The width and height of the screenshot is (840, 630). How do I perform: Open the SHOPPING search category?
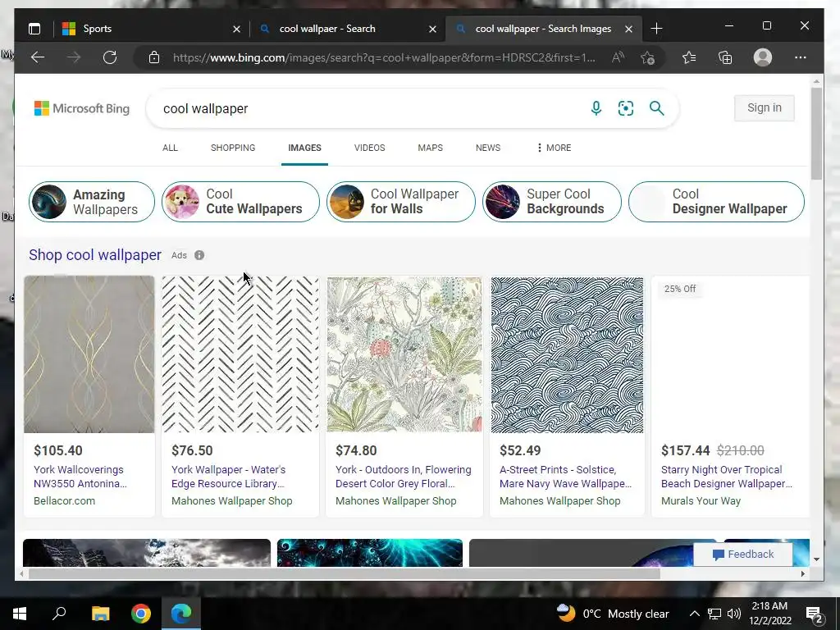coord(233,148)
